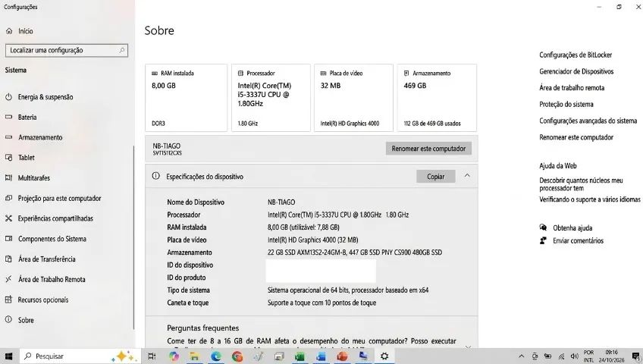The image size is (643, 364).
Task: Open Configurações de BitLocker link
Action: [576, 55]
